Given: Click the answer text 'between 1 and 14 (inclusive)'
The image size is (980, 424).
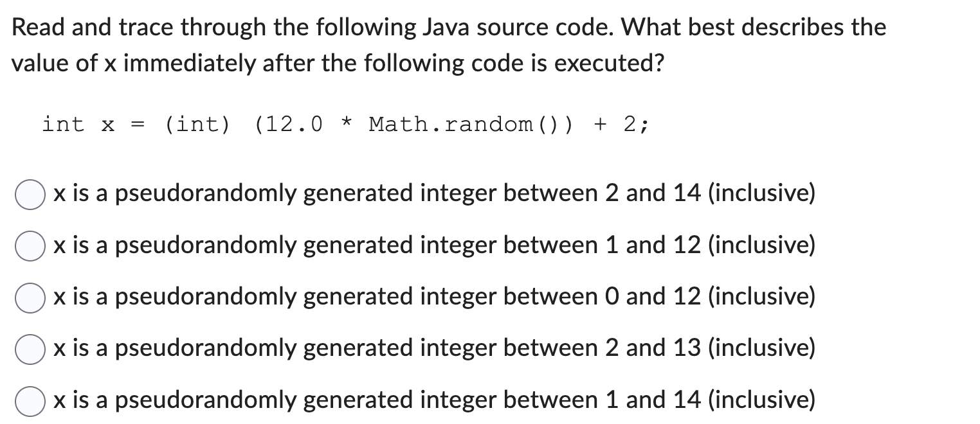Looking at the screenshot, I should [x=659, y=401].
